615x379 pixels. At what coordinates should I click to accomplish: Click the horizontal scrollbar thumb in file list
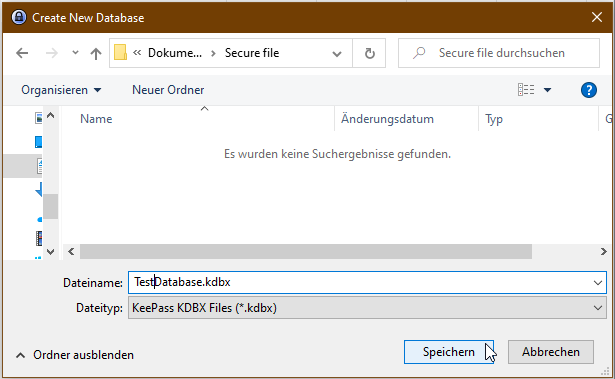click(x=306, y=251)
